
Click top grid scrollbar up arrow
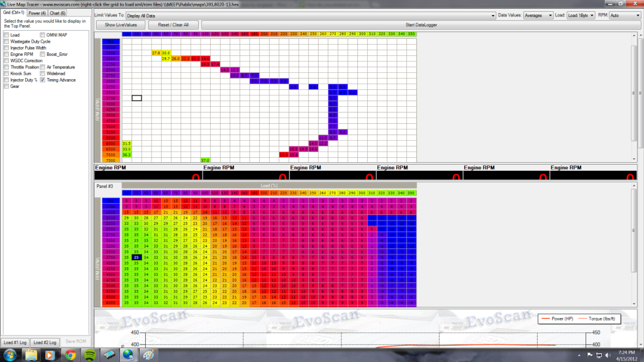point(634,35)
